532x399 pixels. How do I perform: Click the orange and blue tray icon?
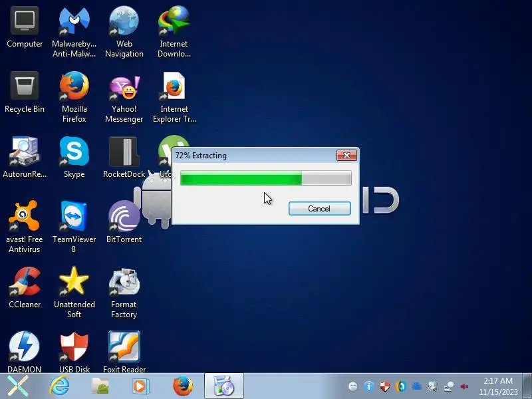pyautogui.click(x=401, y=386)
